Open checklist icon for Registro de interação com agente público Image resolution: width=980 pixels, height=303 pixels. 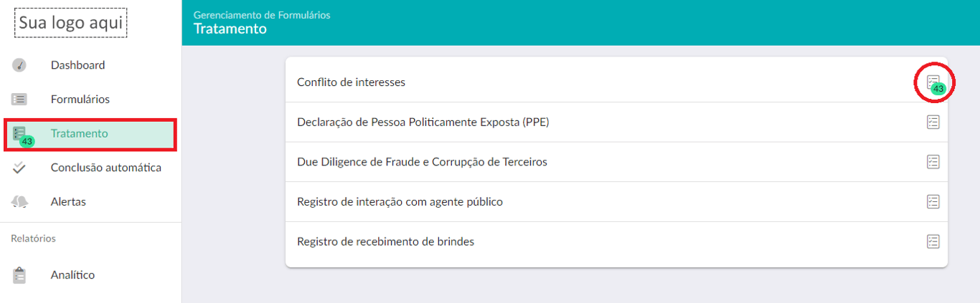[x=933, y=202]
